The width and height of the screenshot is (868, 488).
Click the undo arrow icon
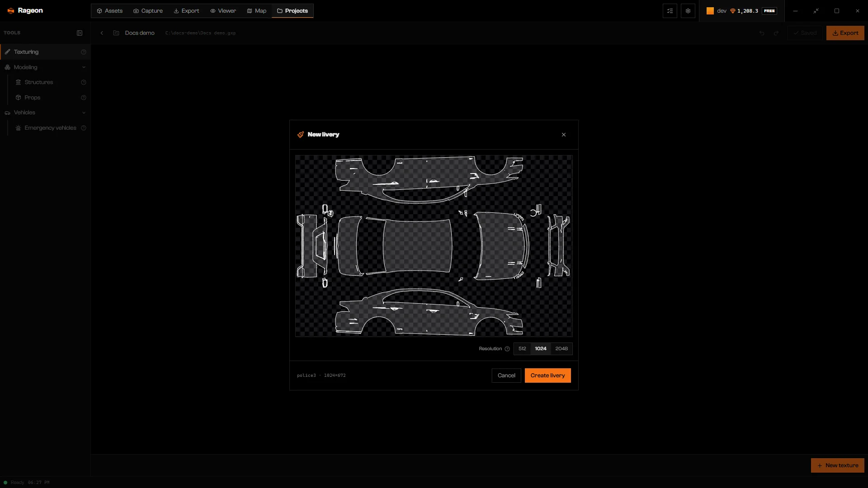point(762,33)
